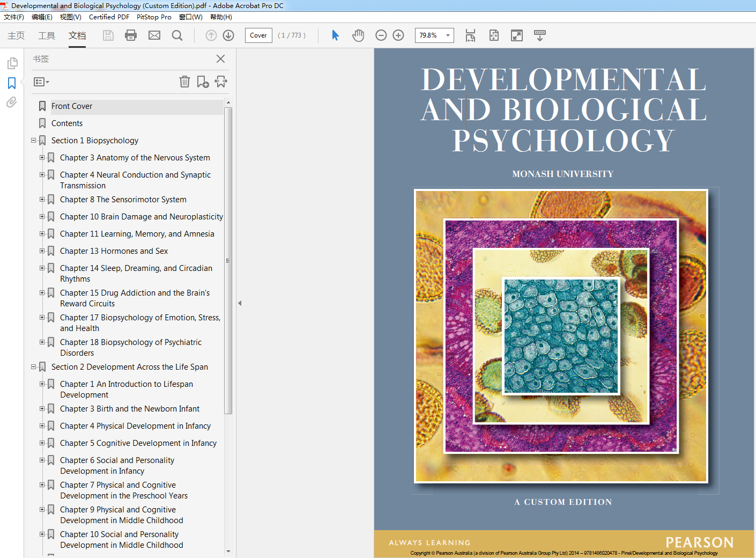Go to the previous page arrow
This screenshot has width=756, height=558.
211,35
